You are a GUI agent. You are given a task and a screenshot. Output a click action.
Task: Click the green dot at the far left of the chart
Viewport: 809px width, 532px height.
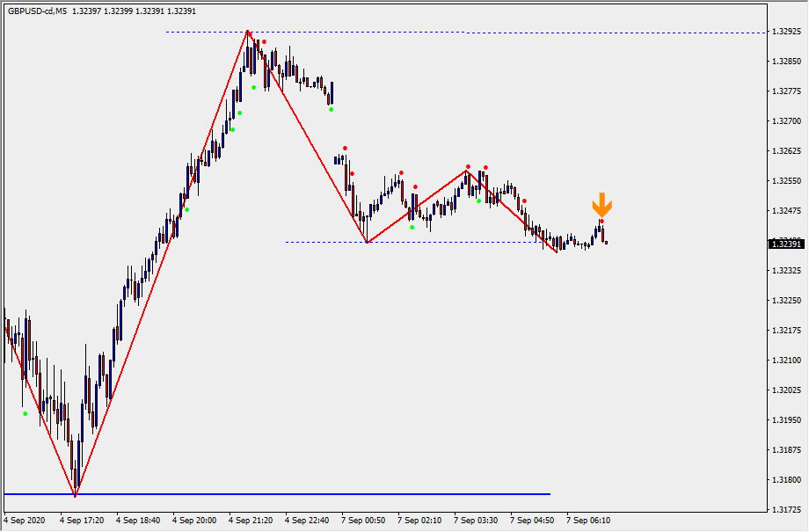click(25, 413)
